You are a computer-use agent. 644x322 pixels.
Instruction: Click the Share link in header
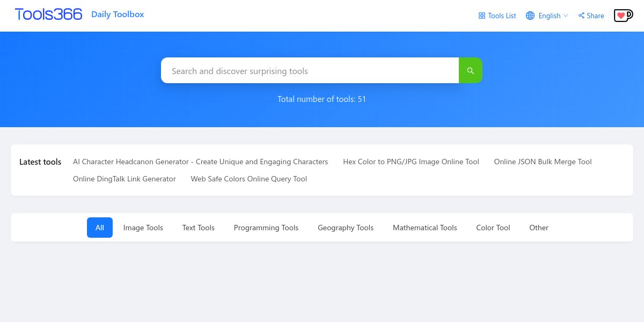click(591, 16)
